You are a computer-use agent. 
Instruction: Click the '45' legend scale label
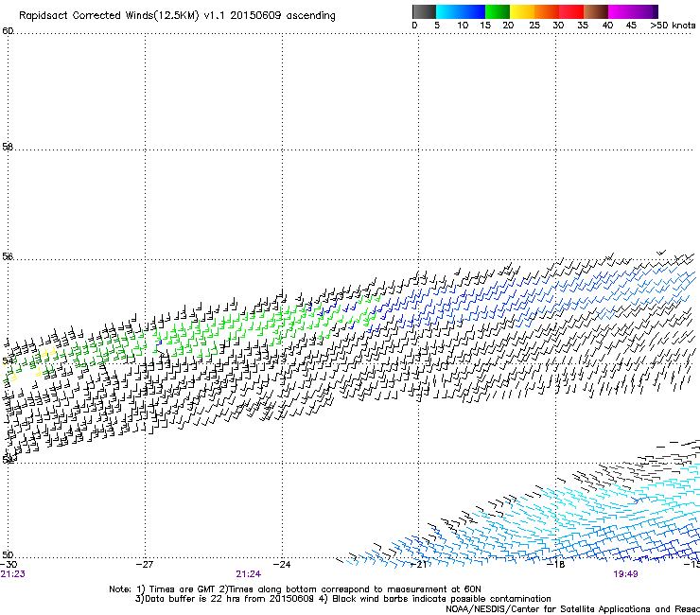click(x=631, y=26)
